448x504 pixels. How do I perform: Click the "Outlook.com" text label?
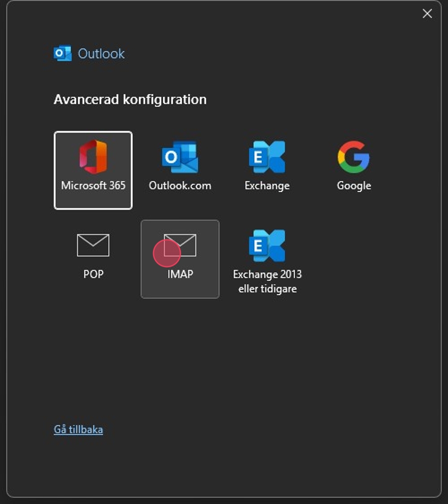(180, 185)
